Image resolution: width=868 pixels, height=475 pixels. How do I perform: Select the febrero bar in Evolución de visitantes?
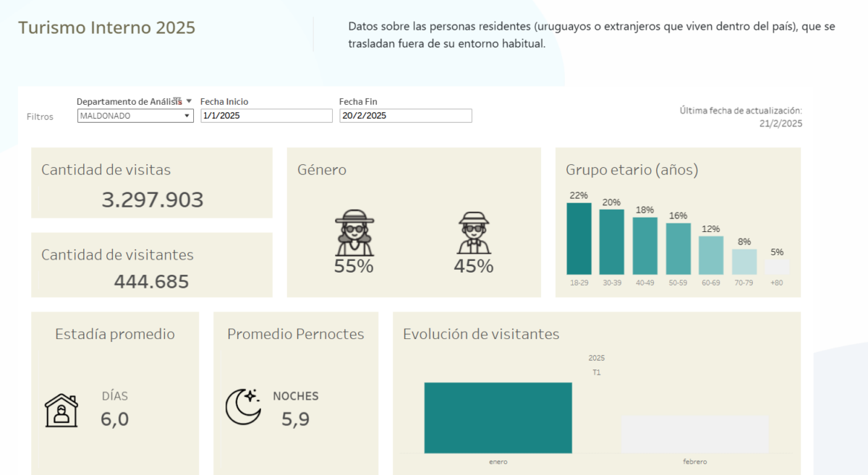tap(694, 435)
